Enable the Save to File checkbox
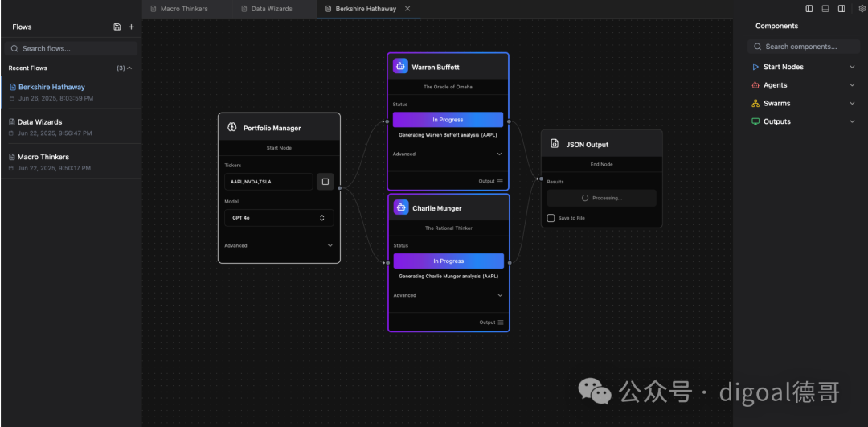This screenshot has width=868, height=427. pyautogui.click(x=551, y=218)
